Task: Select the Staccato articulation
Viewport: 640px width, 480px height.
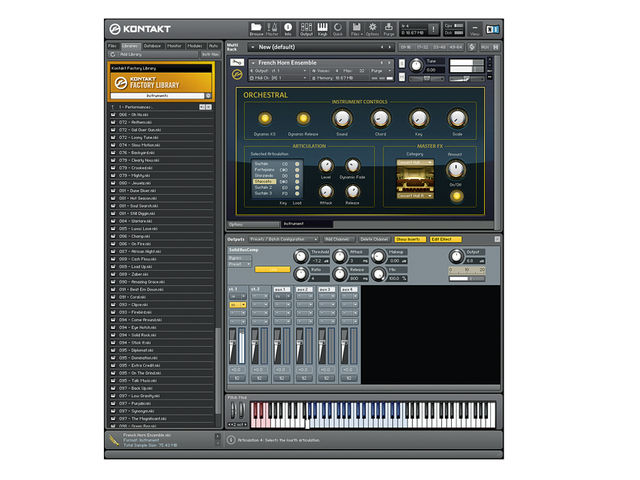Action: tap(264, 181)
